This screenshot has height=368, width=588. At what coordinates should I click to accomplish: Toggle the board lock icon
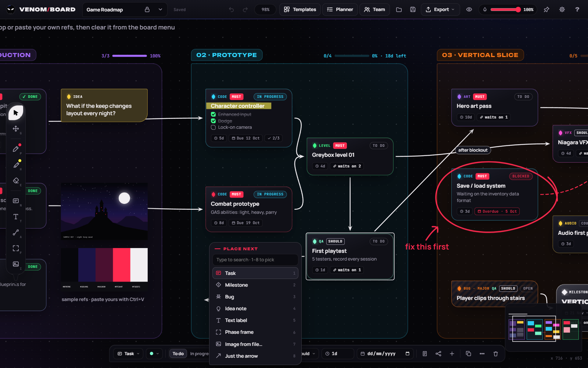[x=147, y=10]
